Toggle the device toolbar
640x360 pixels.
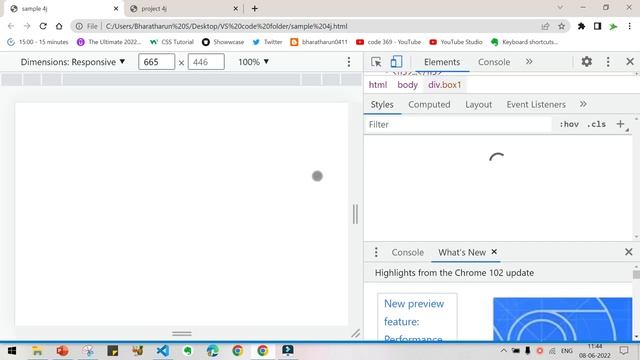click(x=396, y=62)
